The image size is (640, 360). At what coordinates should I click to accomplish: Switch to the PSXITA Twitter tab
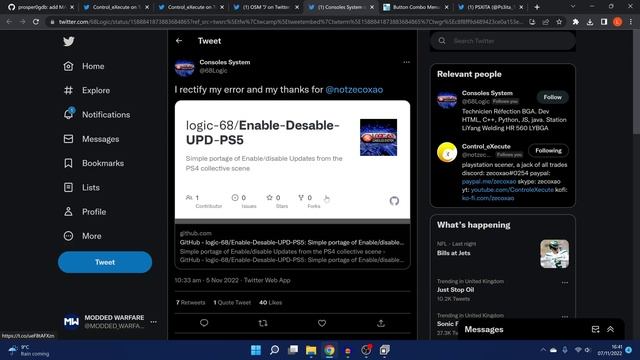tap(491, 7)
